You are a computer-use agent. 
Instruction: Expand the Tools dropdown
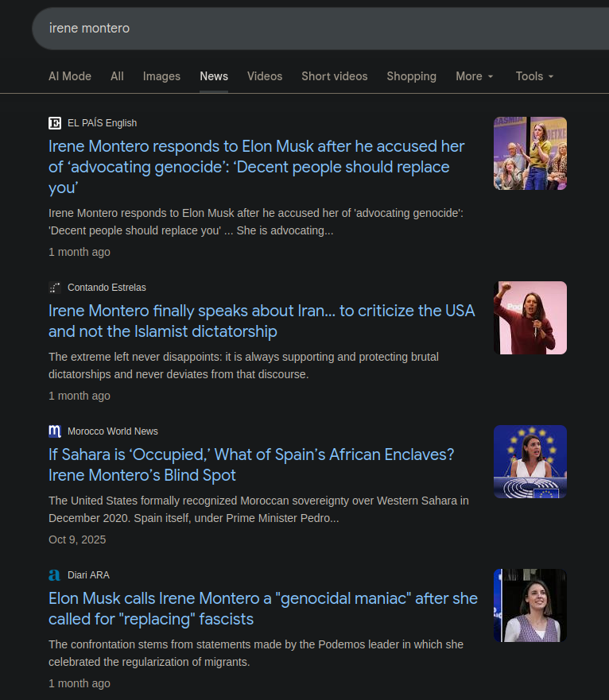(535, 76)
